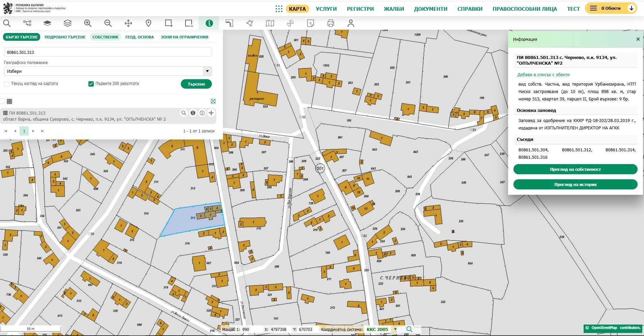
Task: Click the grid icon beside select-all checkbox
Action: tap(9, 101)
